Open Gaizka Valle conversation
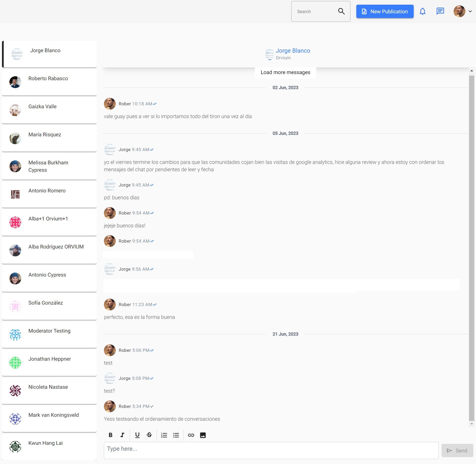Screen dimensions: 476x464 tap(49, 110)
